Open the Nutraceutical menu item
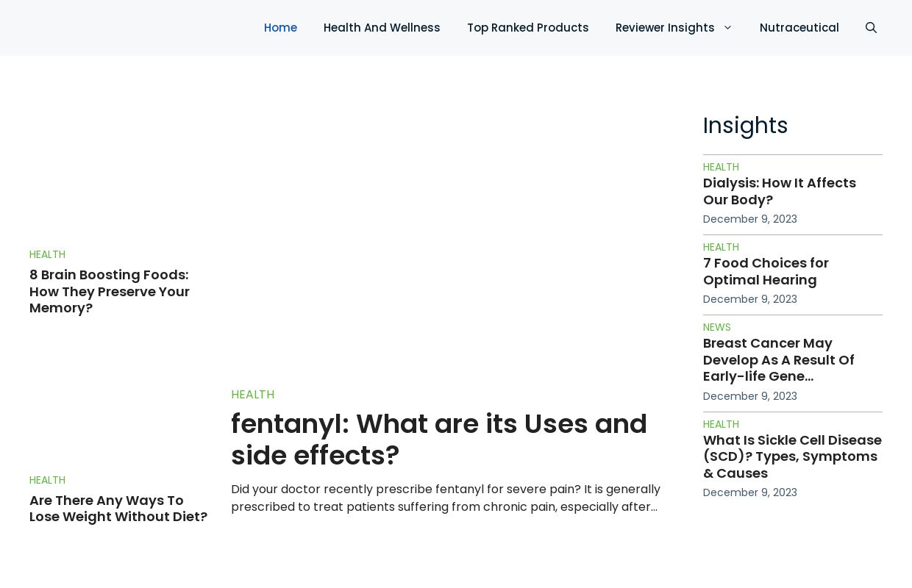The height and width of the screenshot is (588, 912). [799, 28]
